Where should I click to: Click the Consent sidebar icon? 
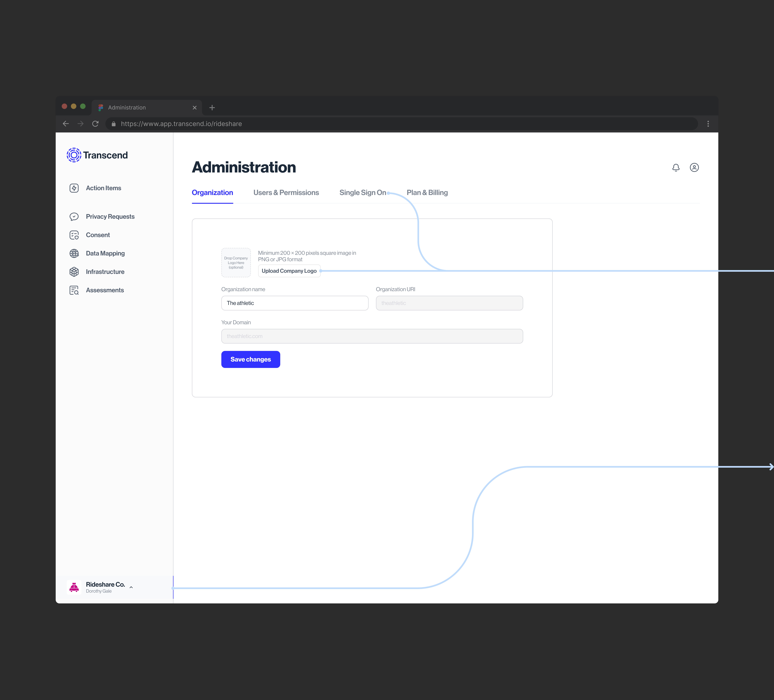[74, 235]
